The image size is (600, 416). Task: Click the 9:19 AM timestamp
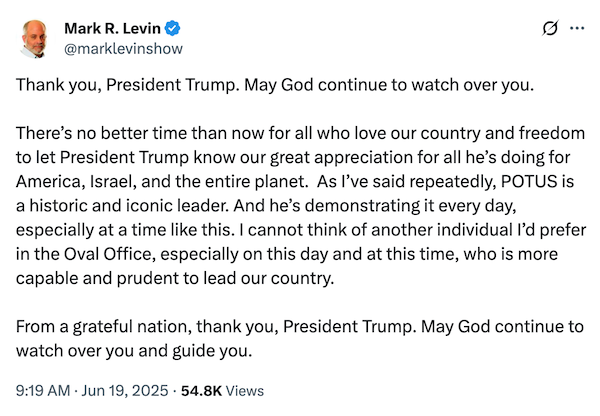(43, 391)
